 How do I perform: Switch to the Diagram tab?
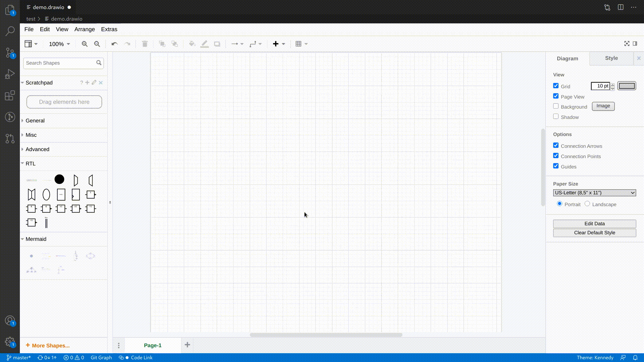(x=568, y=58)
